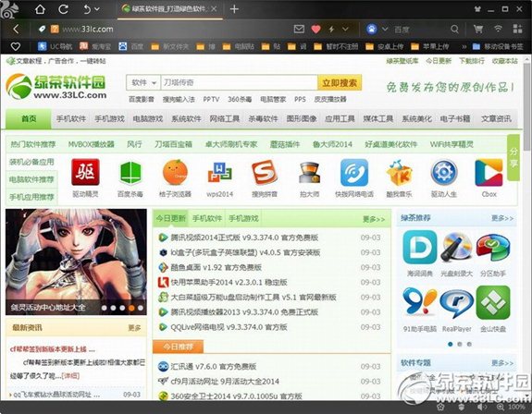The width and height of the screenshot is (532, 414).
Task: Switch to the 今日更新 tab
Action: point(170,218)
